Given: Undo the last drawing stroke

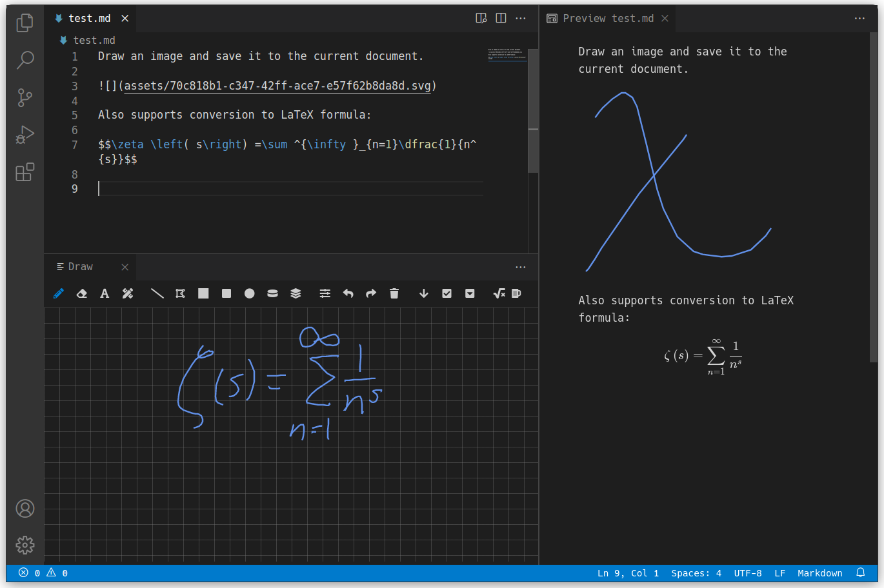Looking at the screenshot, I should click(348, 293).
